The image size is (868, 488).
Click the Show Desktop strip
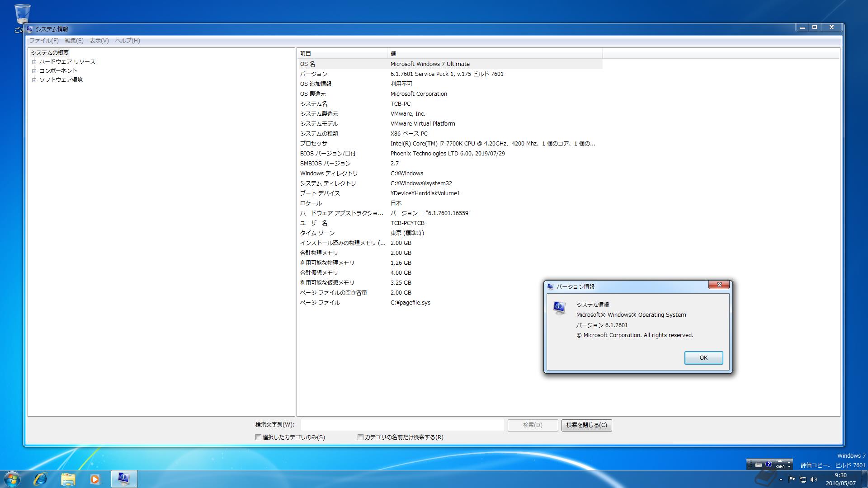(x=864, y=479)
